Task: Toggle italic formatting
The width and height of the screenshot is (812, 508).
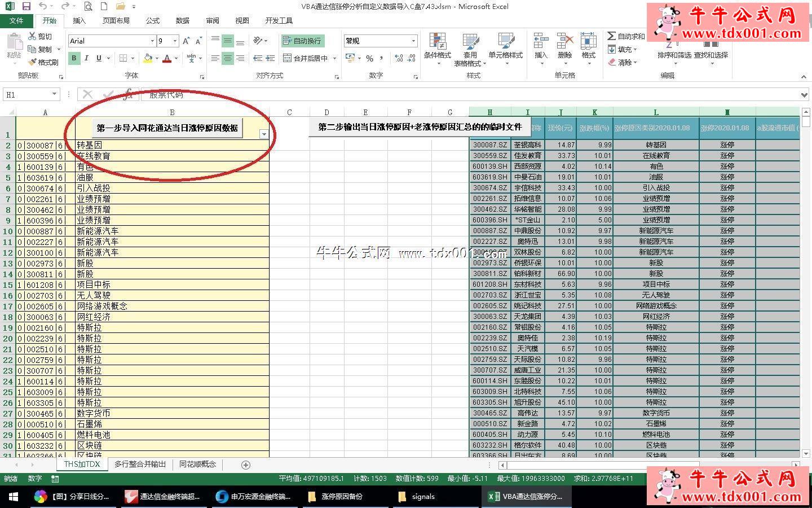Action: (86, 58)
